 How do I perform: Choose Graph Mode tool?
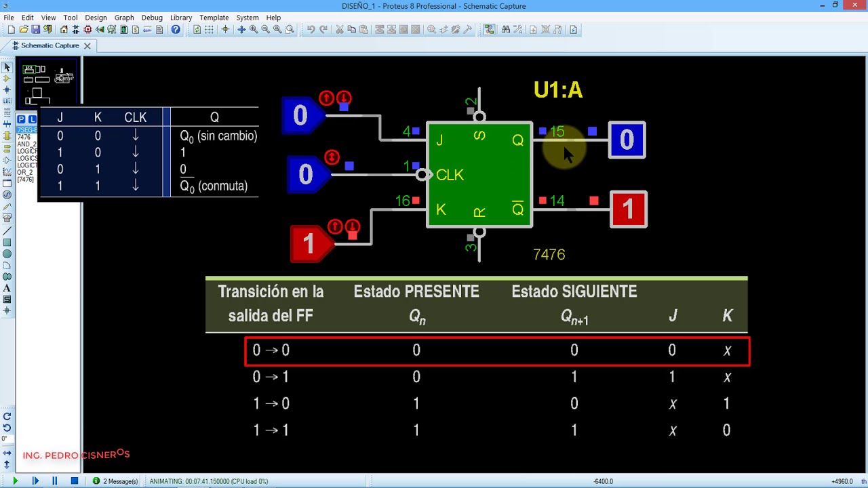[7, 171]
